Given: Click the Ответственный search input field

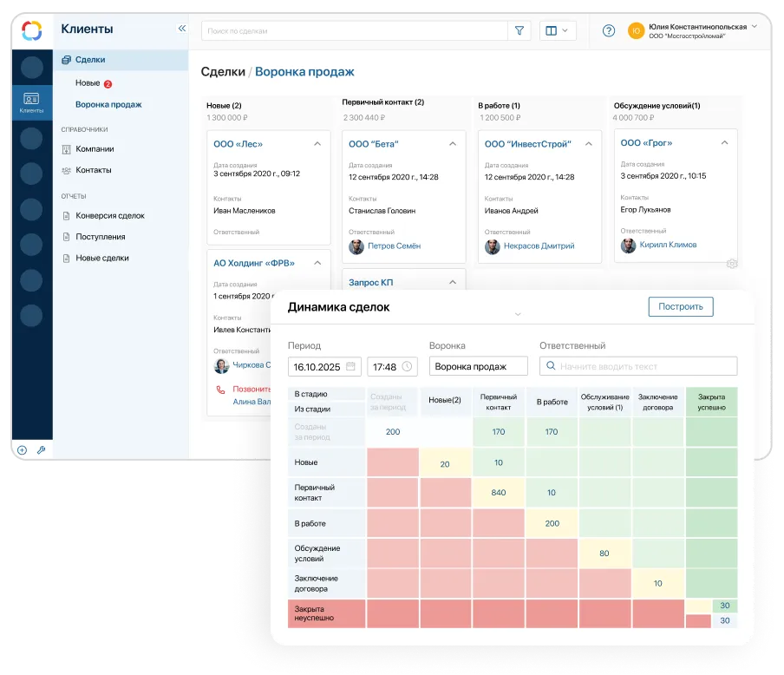Looking at the screenshot, I should [638, 366].
